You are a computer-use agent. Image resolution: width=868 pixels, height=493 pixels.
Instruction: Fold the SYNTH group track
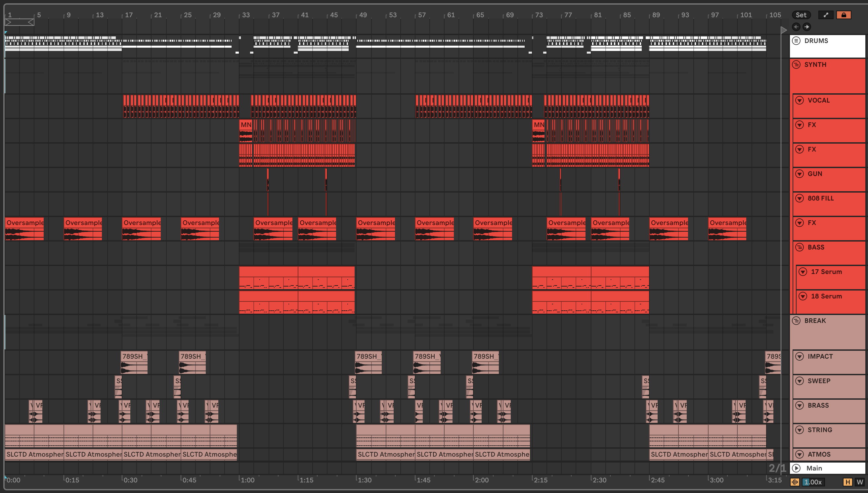(x=797, y=64)
